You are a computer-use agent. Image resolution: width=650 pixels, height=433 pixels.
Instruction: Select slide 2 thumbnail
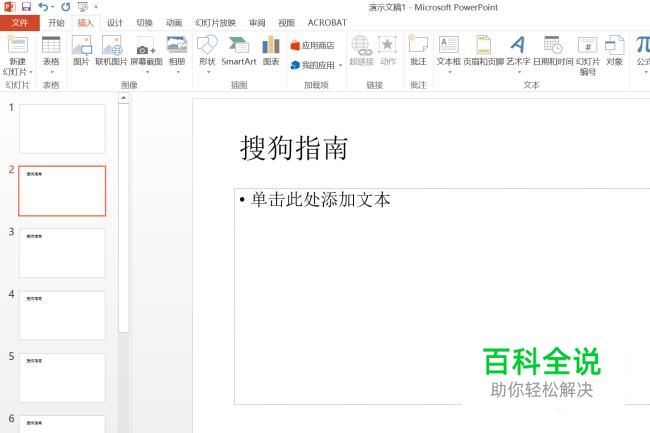click(62, 191)
